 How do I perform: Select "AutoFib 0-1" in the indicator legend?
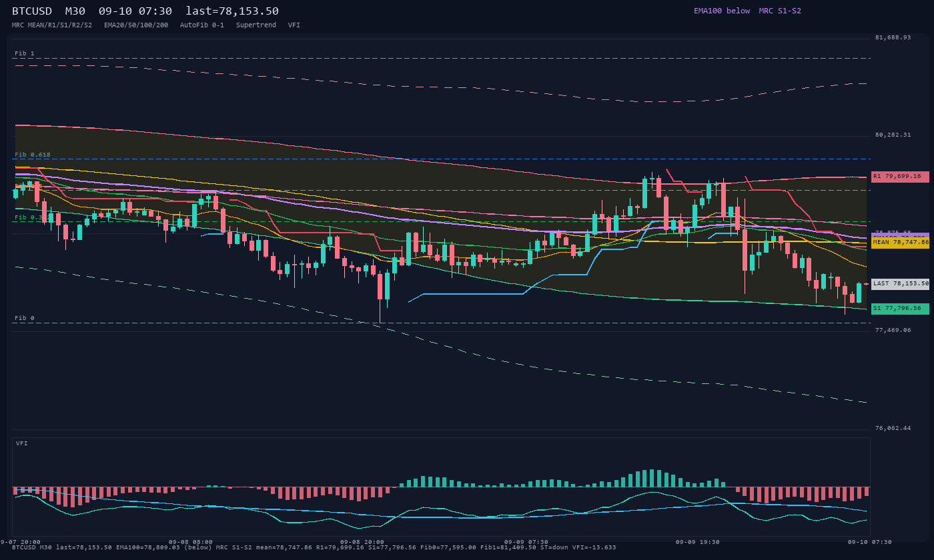(x=202, y=25)
